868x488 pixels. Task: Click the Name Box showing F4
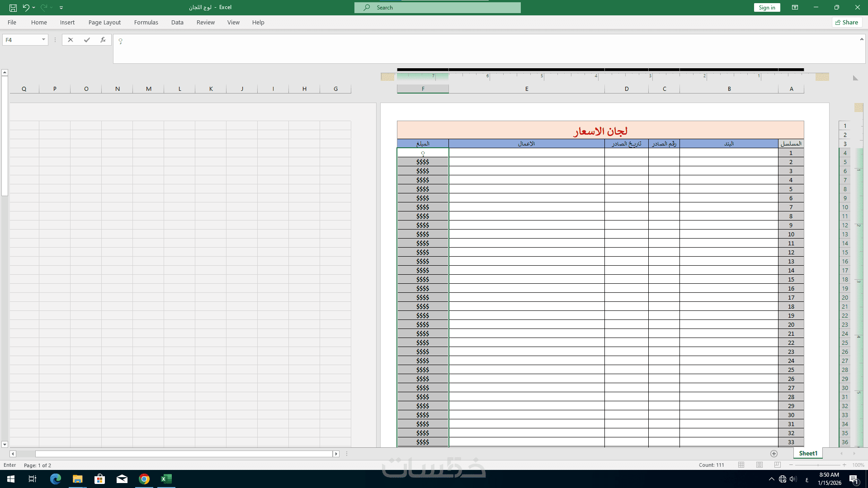point(22,40)
